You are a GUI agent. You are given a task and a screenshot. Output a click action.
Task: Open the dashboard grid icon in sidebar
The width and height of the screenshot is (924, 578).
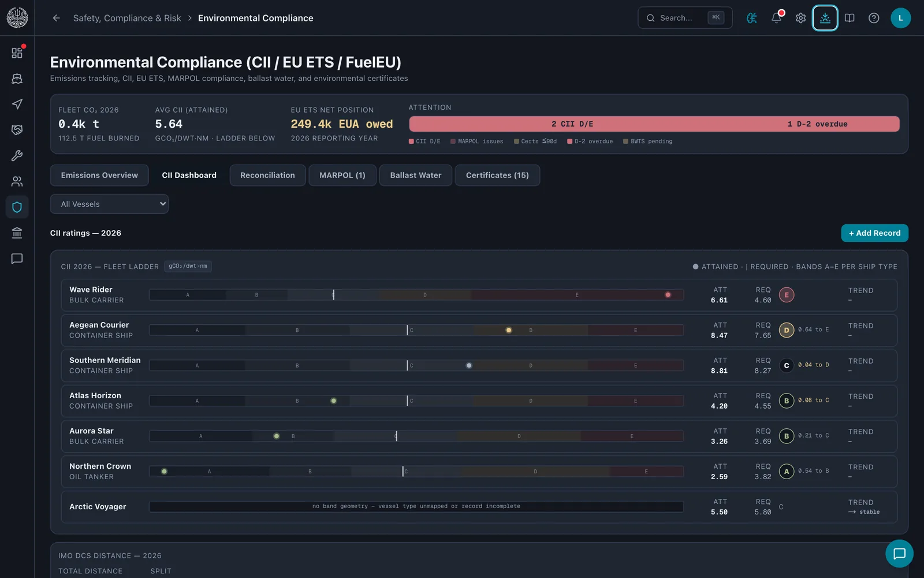17,53
